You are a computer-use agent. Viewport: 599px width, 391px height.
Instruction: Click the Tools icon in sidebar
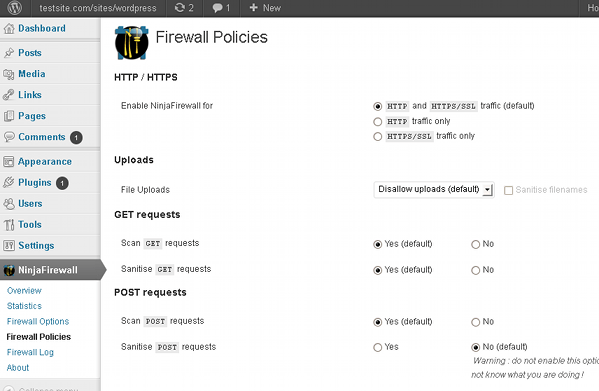9,225
